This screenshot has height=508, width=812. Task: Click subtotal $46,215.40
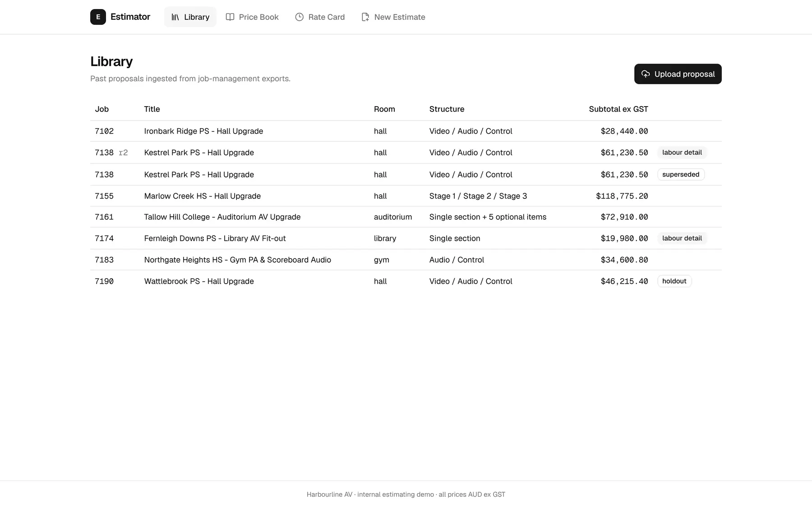point(624,281)
